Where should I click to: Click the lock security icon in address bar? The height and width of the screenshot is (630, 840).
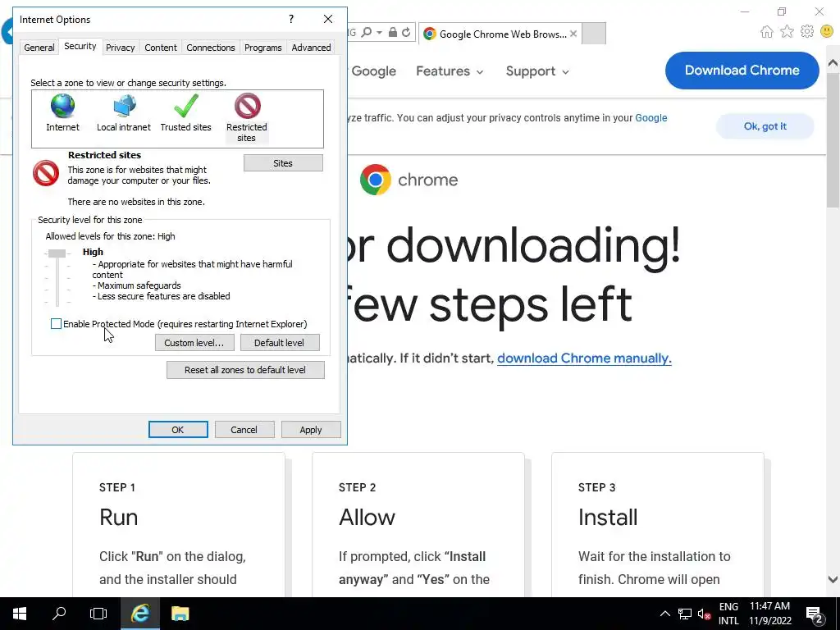(x=393, y=33)
